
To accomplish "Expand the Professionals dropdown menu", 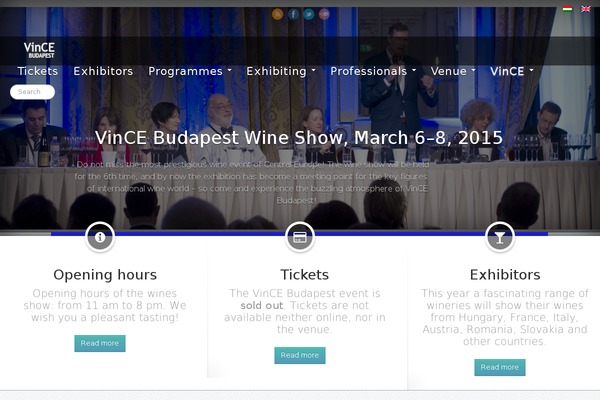I will [x=373, y=71].
